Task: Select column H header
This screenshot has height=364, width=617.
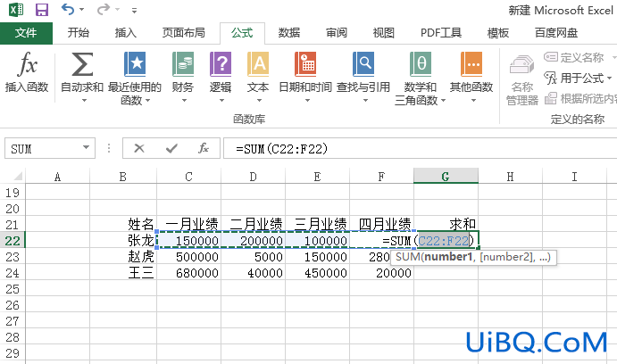Action: [510, 177]
